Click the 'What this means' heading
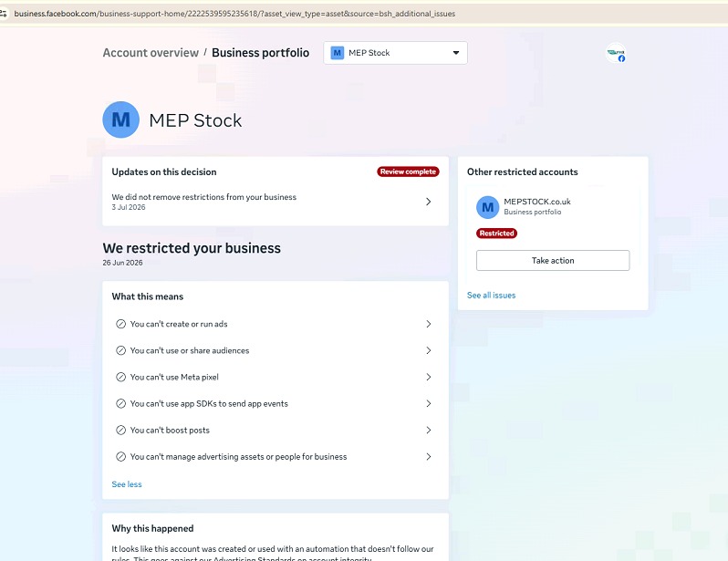This screenshot has width=728, height=561. point(147,296)
